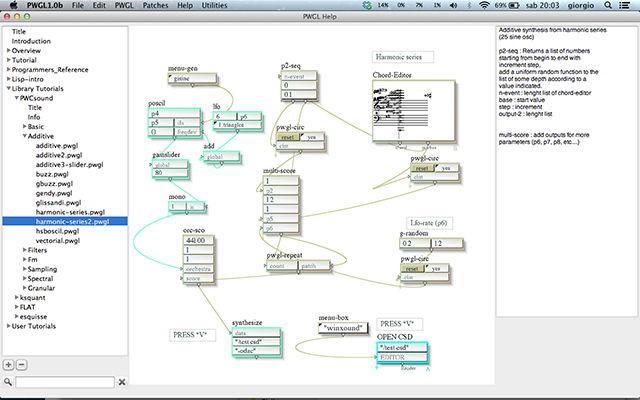This screenshot has height=400, width=640.
Task: Click the Spotlight search magnifier icon
Action: [608, 5]
